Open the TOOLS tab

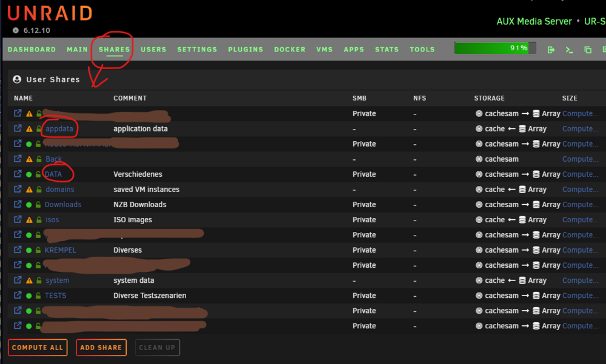coord(422,50)
